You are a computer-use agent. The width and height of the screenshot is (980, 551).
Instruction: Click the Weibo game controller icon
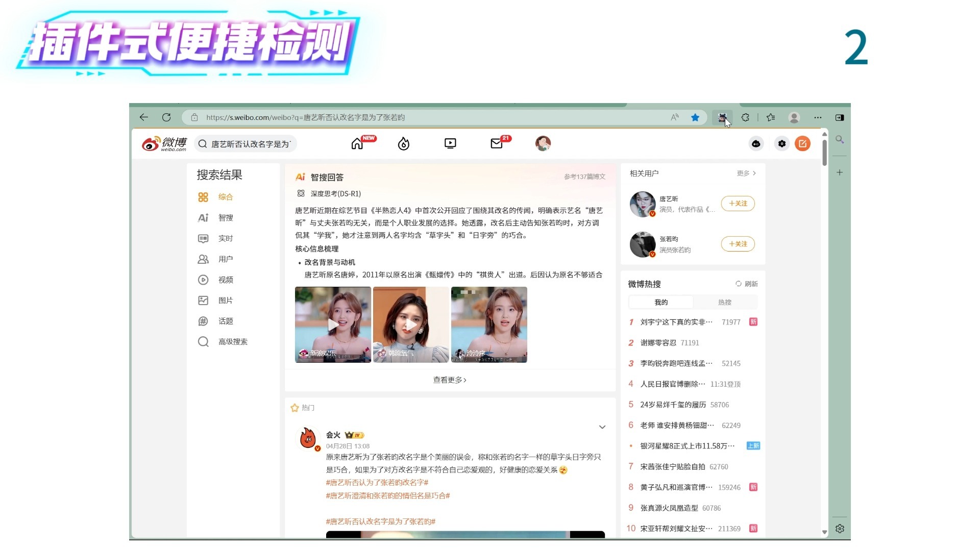(x=756, y=144)
